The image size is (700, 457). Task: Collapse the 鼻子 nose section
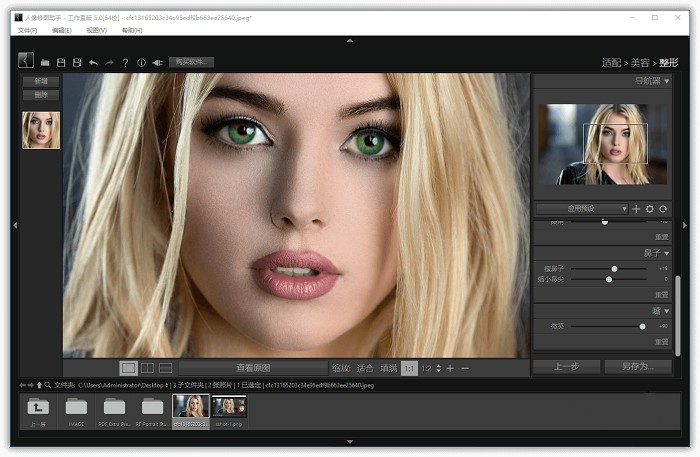pos(666,253)
